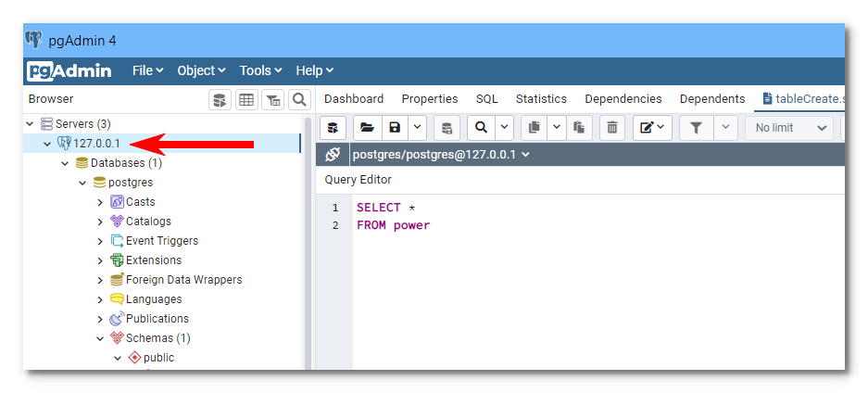Click the Browser search objects icon

(299, 100)
